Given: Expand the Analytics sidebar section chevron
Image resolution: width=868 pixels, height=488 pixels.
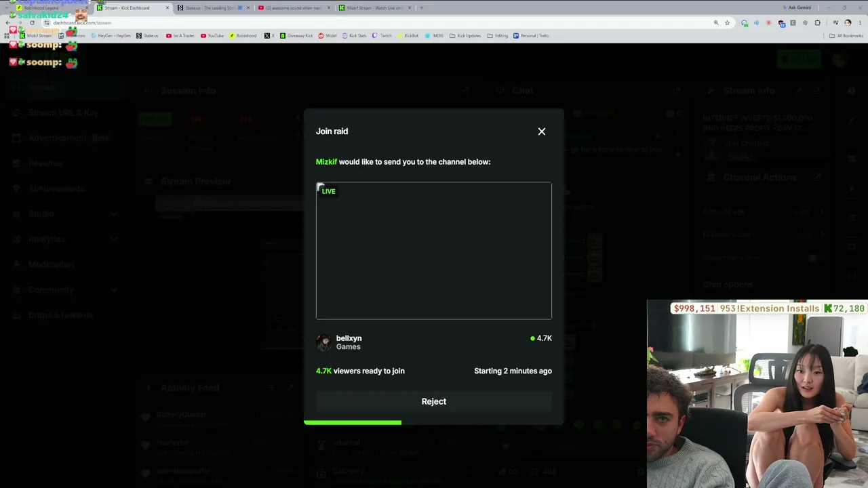Looking at the screenshot, I should (113, 239).
